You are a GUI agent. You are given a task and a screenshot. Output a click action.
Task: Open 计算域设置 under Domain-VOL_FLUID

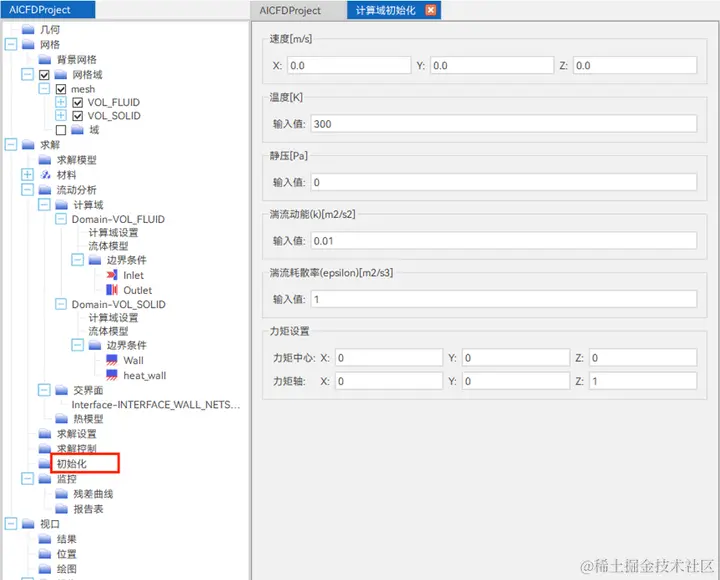point(113,232)
